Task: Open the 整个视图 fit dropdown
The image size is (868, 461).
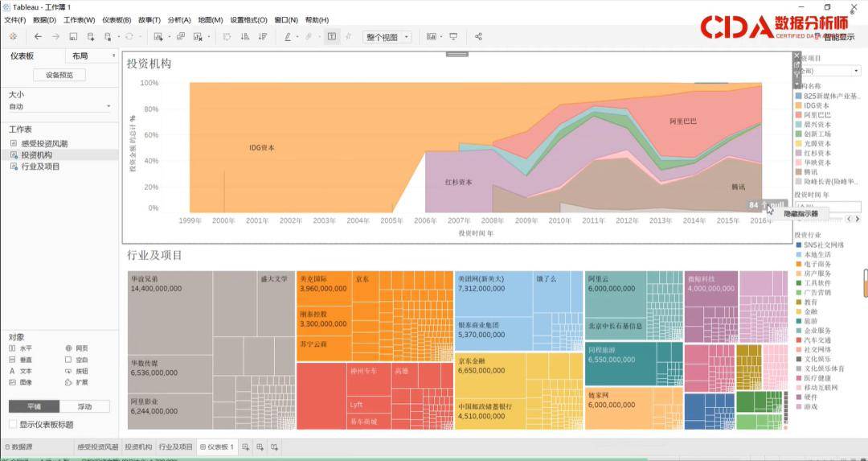Action: (x=387, y=36)
